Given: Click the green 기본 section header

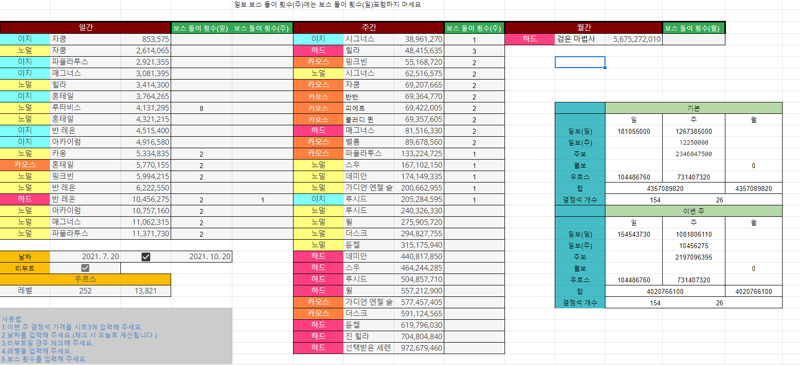Looking at the screenshot, I should tap(693, 108).
